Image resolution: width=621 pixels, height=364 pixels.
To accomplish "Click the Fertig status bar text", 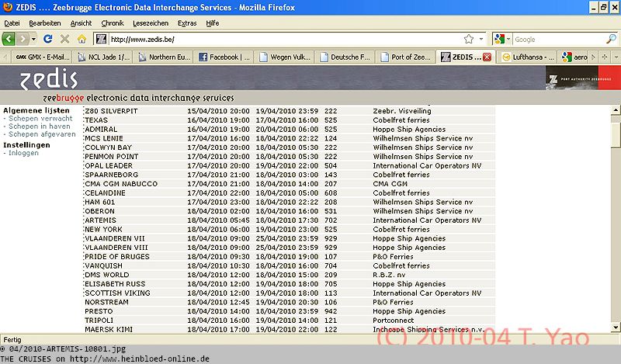I will tap(12, 340).
